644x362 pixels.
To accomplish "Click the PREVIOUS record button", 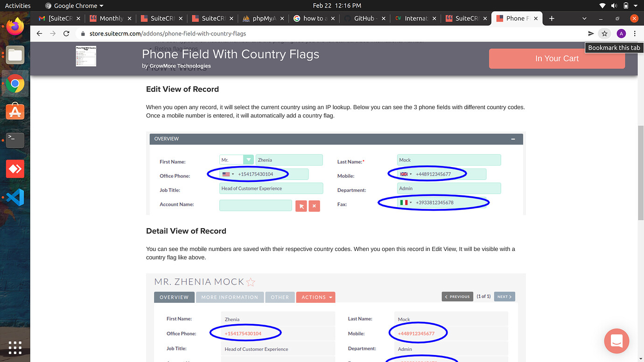I will (457, 297).
